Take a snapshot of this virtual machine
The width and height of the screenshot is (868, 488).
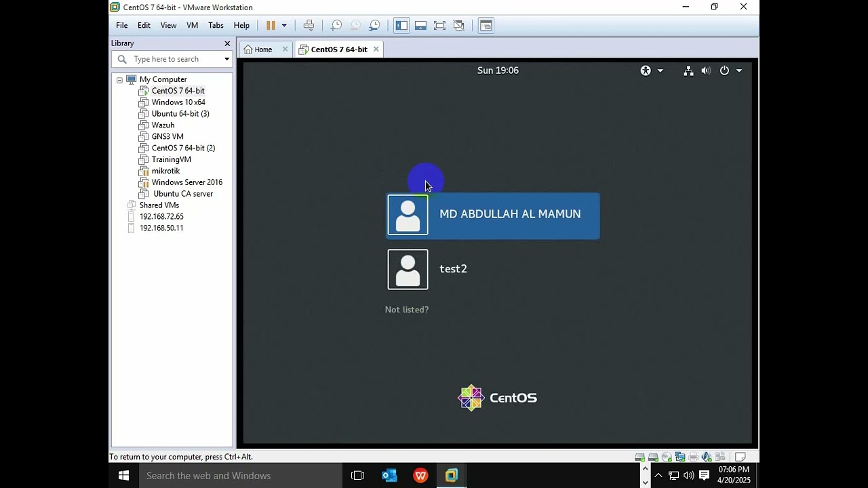click(336, 25)
